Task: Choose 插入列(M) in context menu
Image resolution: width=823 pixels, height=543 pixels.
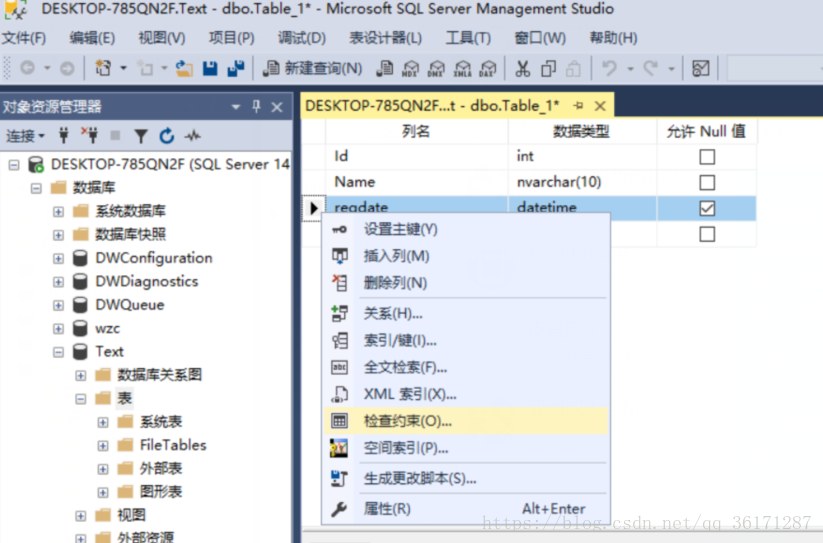Action: coord(466,256)
